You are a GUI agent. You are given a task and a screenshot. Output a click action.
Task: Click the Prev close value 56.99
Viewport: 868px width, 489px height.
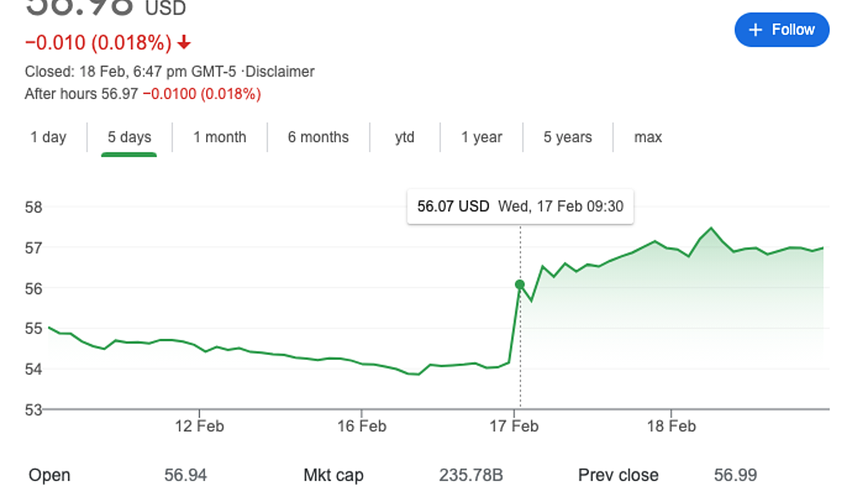pyautogui.click(x=736, y=475)
